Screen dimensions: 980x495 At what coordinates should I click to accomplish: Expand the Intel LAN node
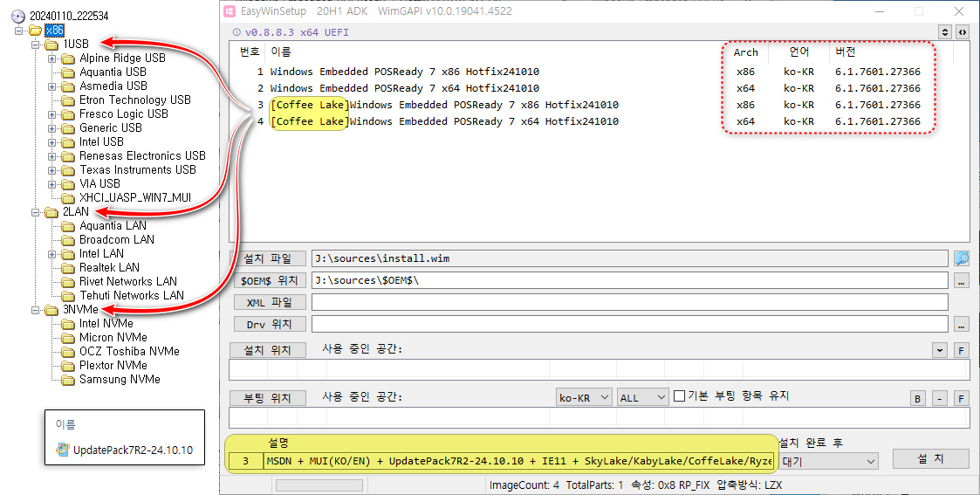51,254
